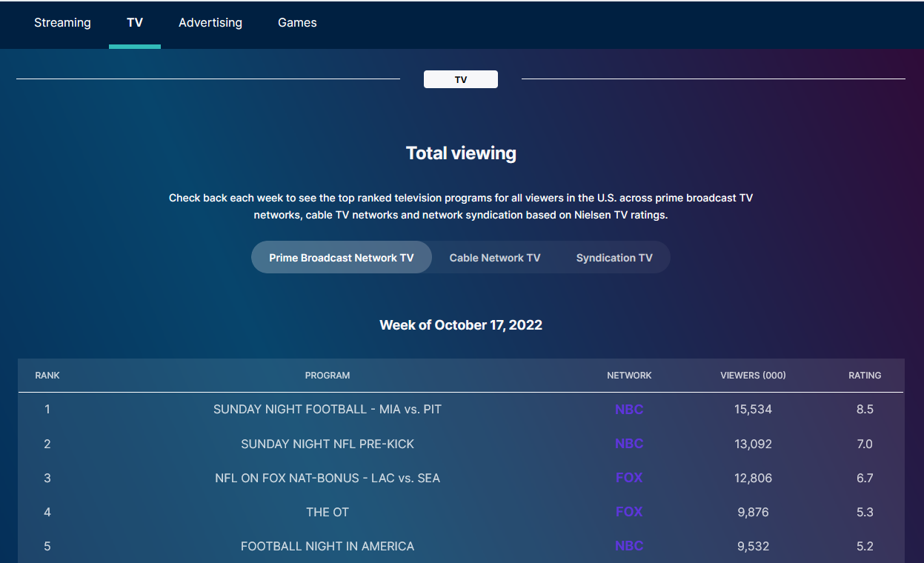
Task: Select the TV tab in top navigation
Action: 135,23
